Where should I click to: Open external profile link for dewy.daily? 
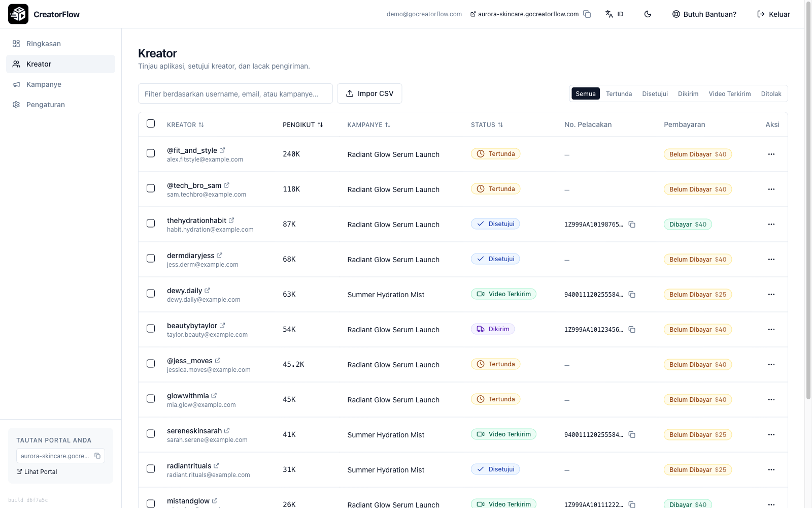(207, 291)
